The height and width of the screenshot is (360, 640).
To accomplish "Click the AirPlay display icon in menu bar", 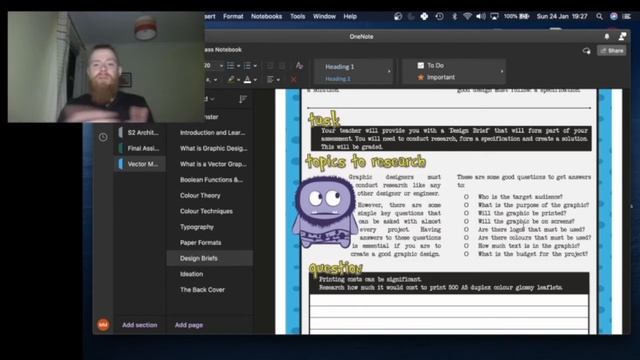I will click(x=494, y=17).
